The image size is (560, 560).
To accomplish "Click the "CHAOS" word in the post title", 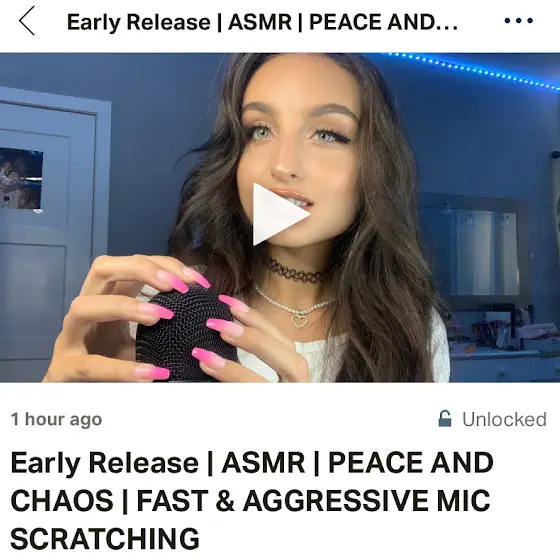I will [62, 500].
